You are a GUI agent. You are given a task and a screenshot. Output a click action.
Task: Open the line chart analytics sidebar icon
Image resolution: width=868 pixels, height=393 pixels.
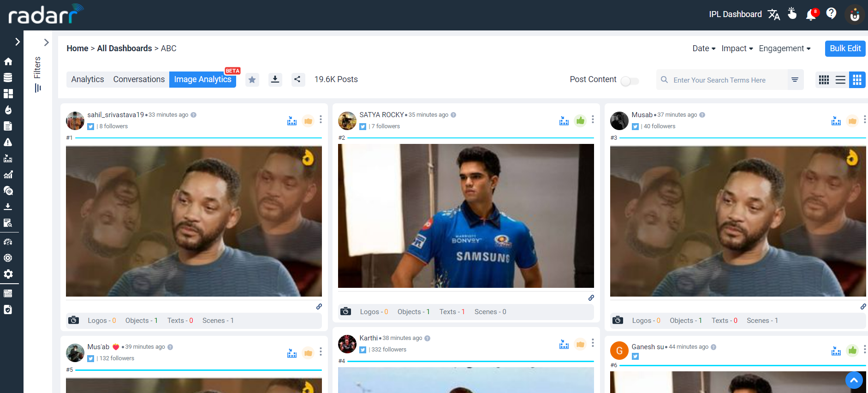pos(8,174)
